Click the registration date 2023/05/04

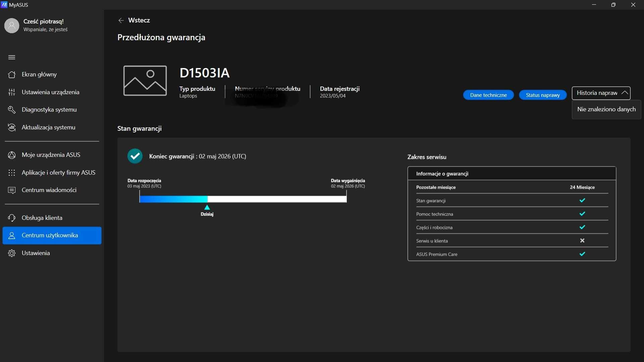(332, 96)
